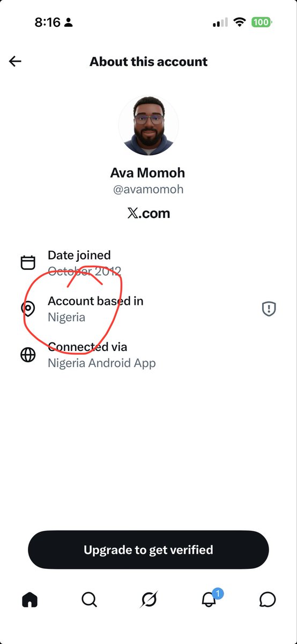Screen dimensions: 297x644
Task: Tap the battery indicator in status bar
Action: tap(262, 22)
